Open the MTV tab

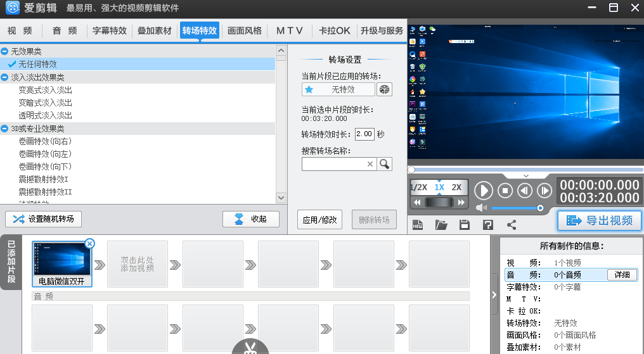(x=290, y=31)
